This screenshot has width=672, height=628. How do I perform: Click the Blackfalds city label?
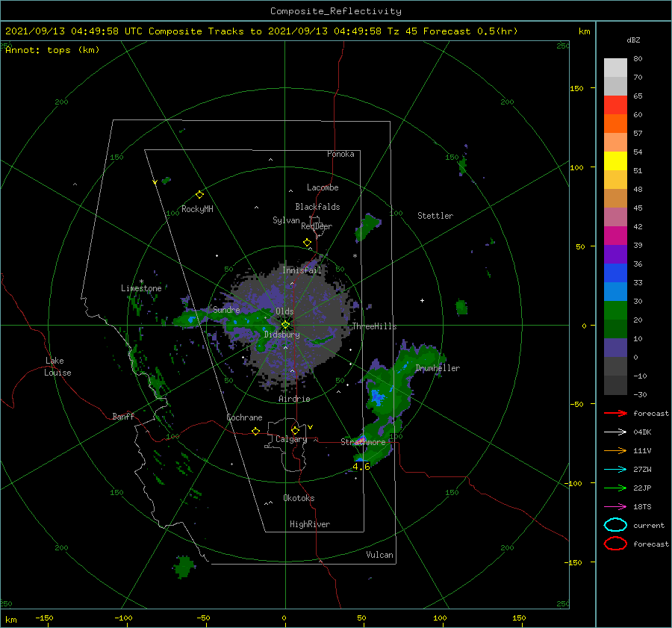click(317, 207)
